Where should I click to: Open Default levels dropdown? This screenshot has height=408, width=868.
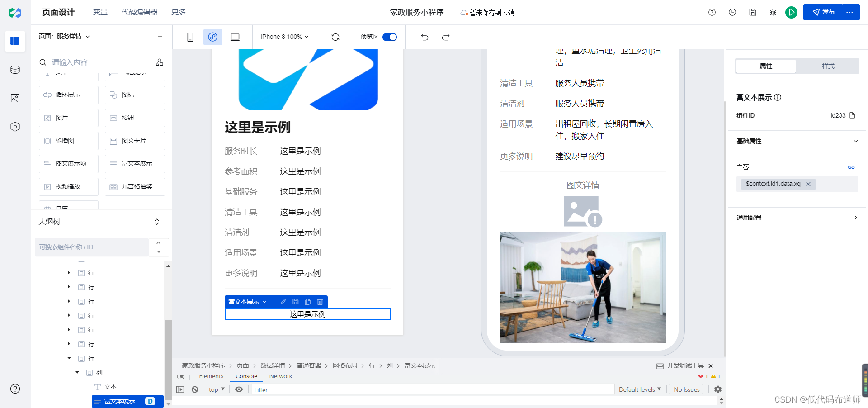coord(640,389)
